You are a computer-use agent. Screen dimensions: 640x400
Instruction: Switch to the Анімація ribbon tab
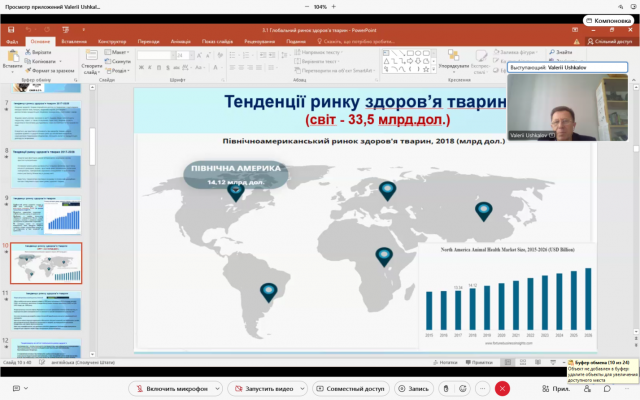[180, 41]
